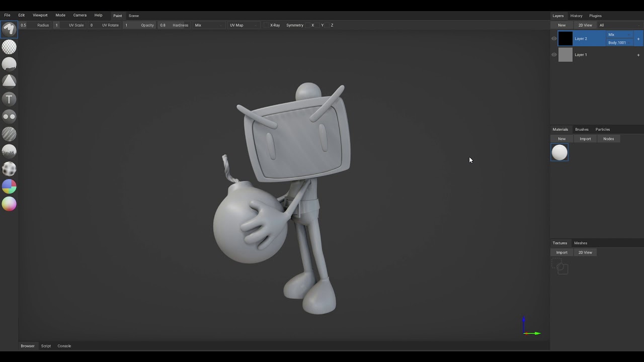
Task: Open the UV Map dropdown
Action: (x=243, y=25)
